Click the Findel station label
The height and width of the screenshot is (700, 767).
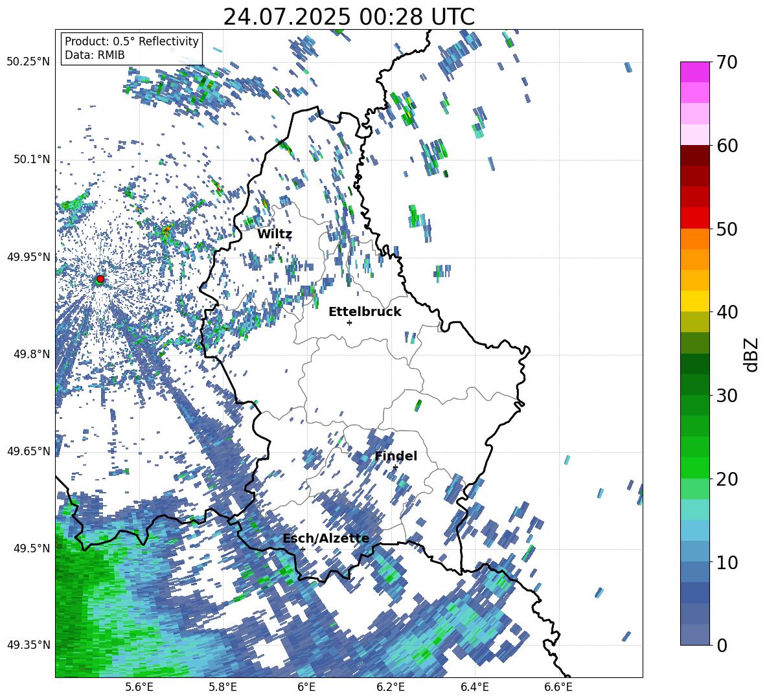(x=396, y=456)
